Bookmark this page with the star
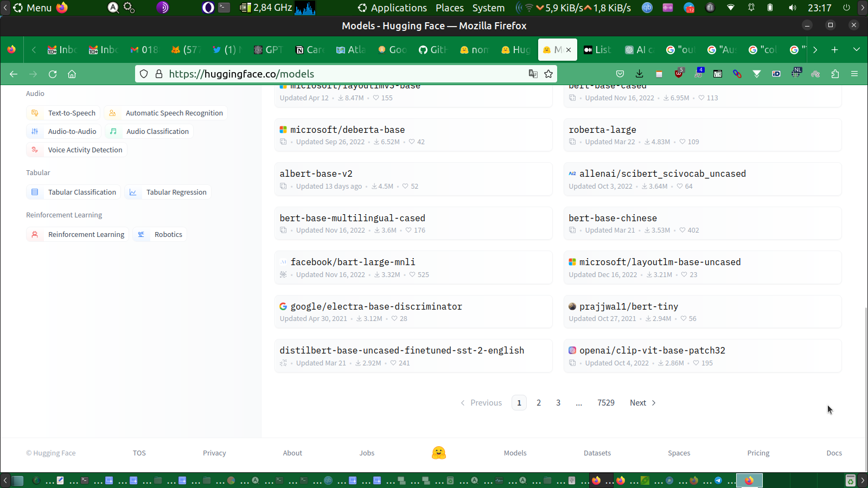 (548, 74)
